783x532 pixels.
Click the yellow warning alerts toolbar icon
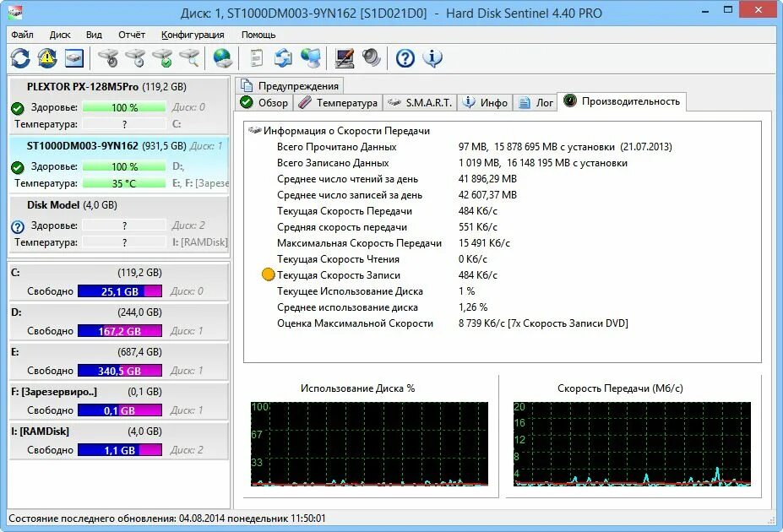47,58
